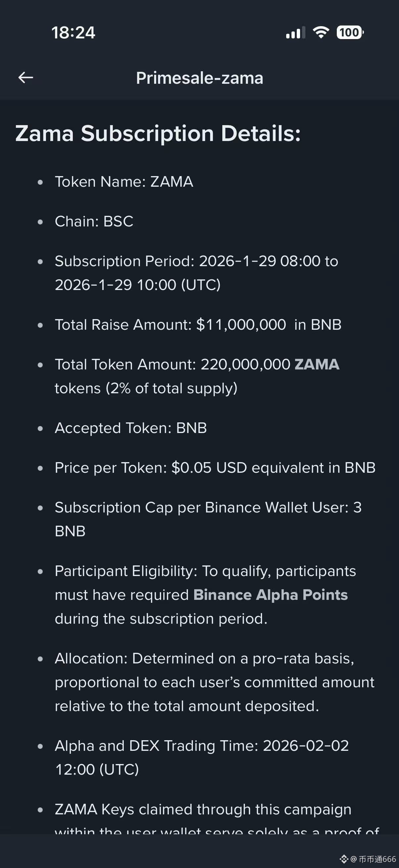The height and width of the screenshot is (868, 399).
Task: Select the Chain: BSC line
Action: click(x=94, y=221)
